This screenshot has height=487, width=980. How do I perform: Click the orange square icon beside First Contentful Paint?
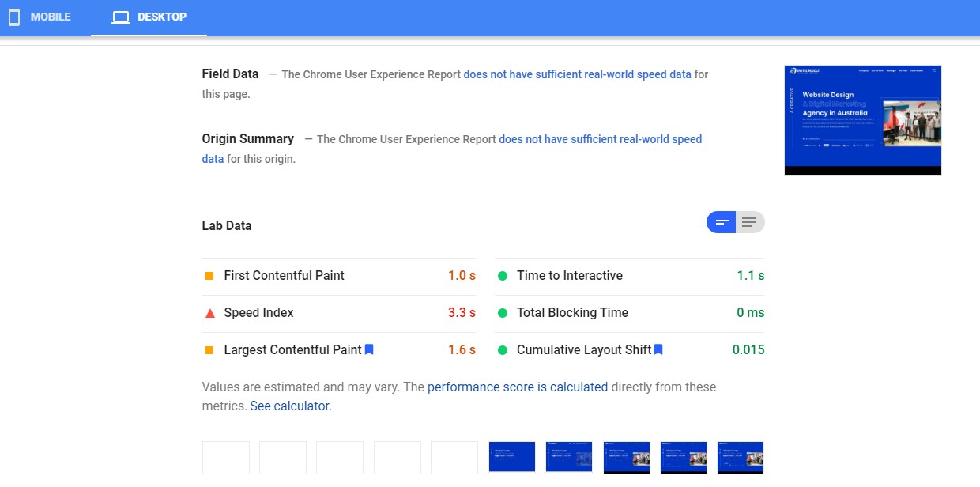pyautogui.click(x=209, y=275)
